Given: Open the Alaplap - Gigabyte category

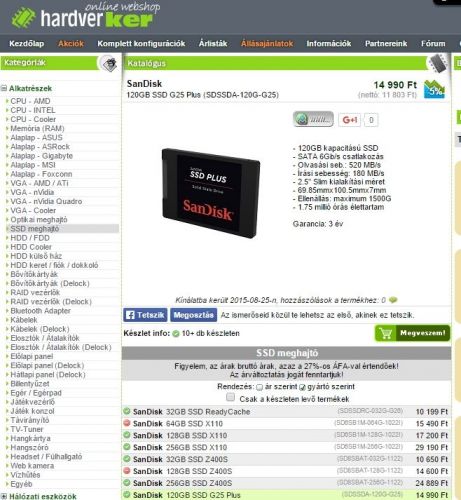Looking at the screenshot, I should [x=41, y=156].
